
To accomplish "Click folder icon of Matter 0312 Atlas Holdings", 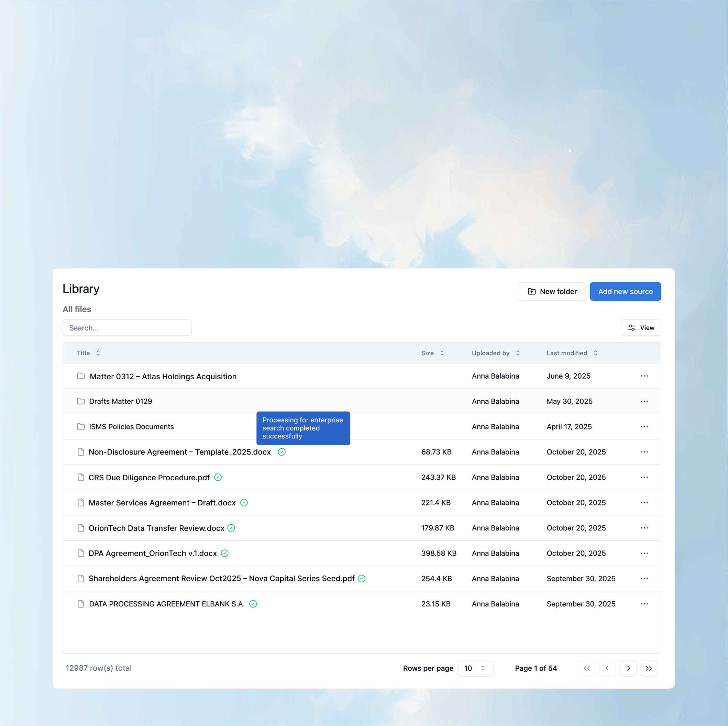I will click(x=81, y=376).
